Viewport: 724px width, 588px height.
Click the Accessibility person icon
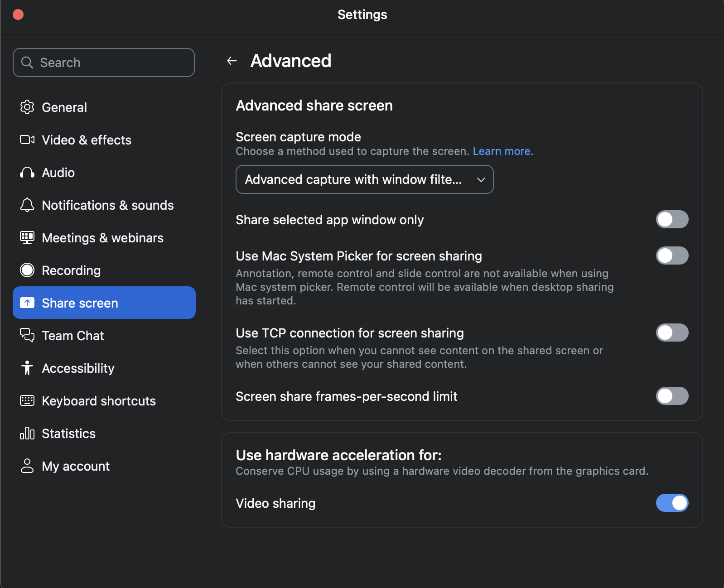[x=27, y=368]
